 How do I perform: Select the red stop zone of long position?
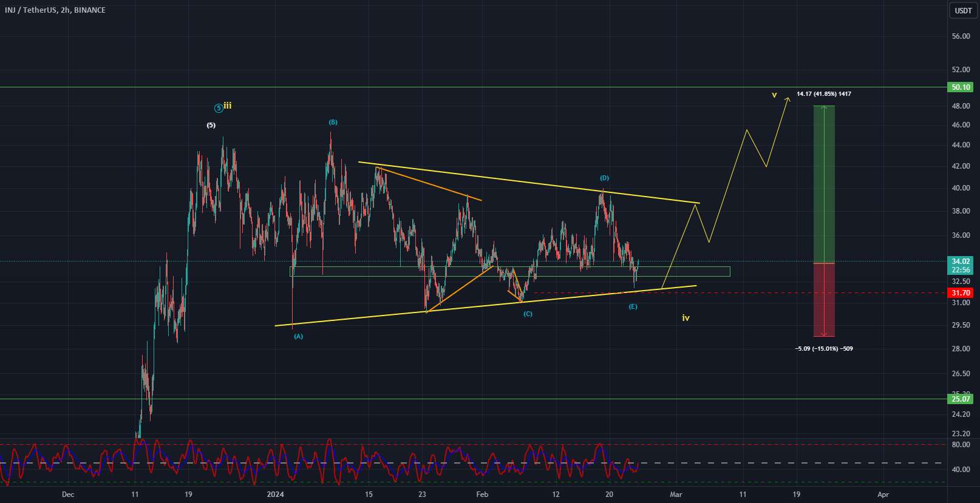point(823,300)
